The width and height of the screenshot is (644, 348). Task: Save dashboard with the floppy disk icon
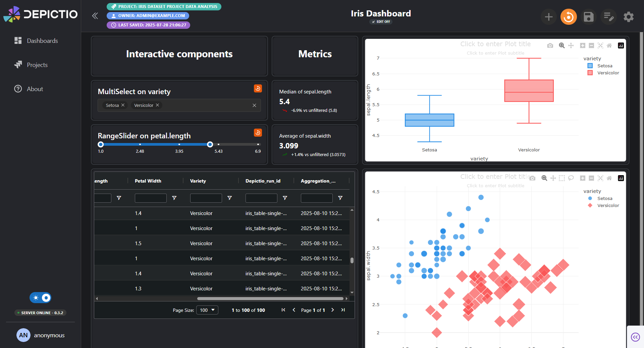589,17
